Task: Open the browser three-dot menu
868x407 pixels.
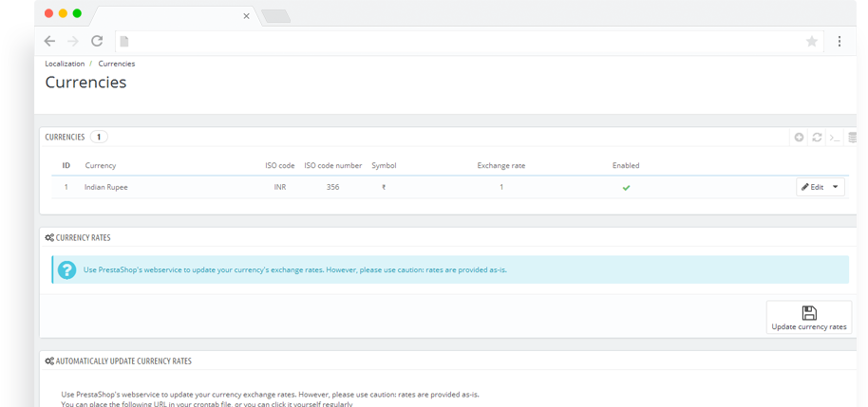Action: coord(840,41)
